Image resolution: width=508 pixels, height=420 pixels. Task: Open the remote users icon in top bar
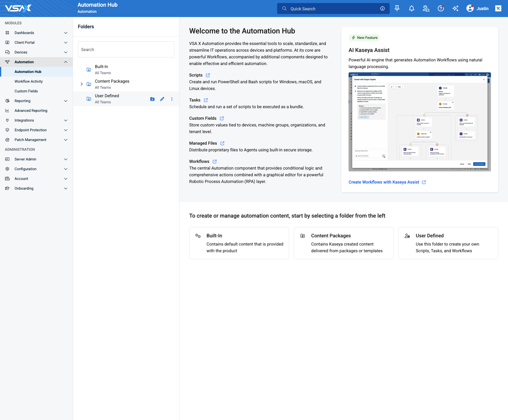point(426,9)
